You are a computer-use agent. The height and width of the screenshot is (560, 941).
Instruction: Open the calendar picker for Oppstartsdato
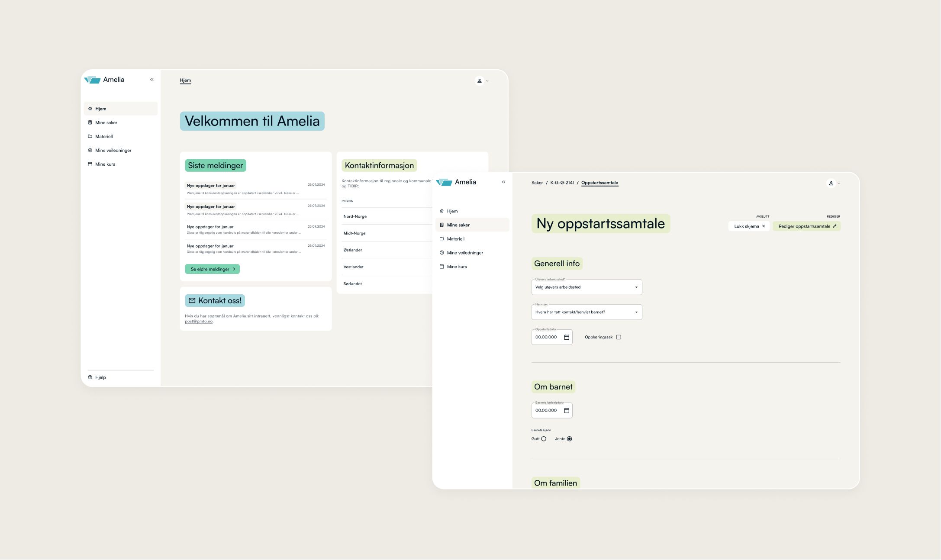[x=567, y=337]
